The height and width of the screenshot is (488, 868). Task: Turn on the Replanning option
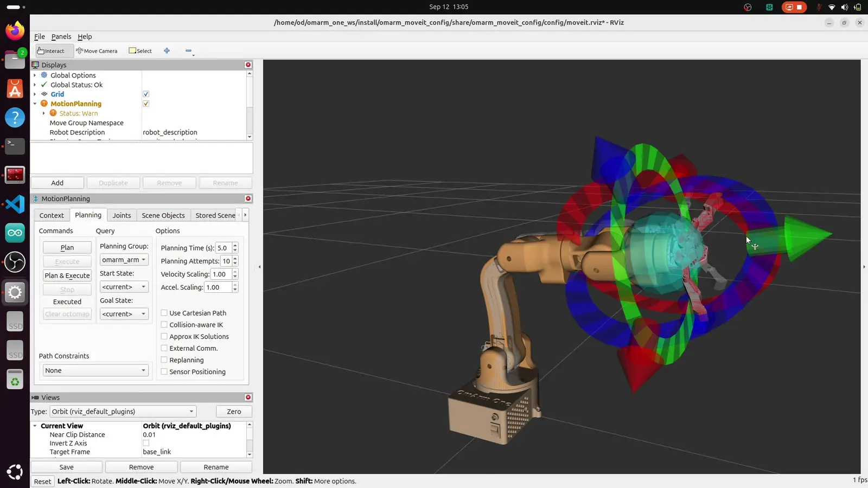[164, 360]
